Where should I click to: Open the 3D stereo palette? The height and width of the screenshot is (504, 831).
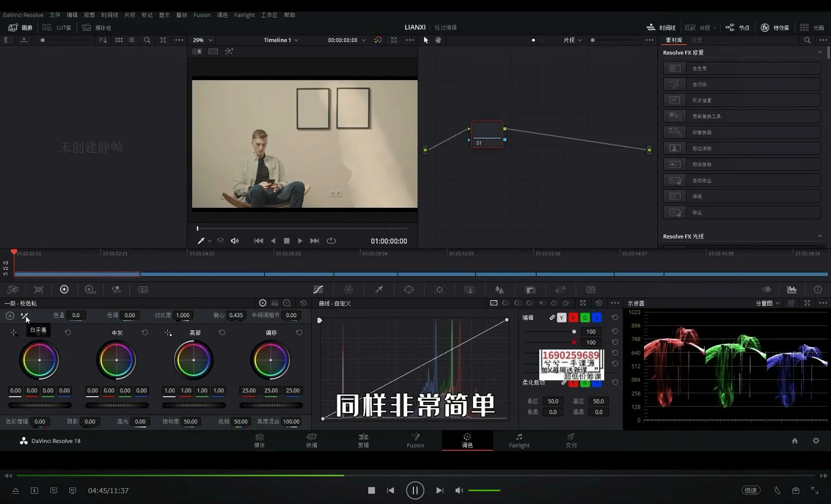pyautogui.click(x=591, y=289)
